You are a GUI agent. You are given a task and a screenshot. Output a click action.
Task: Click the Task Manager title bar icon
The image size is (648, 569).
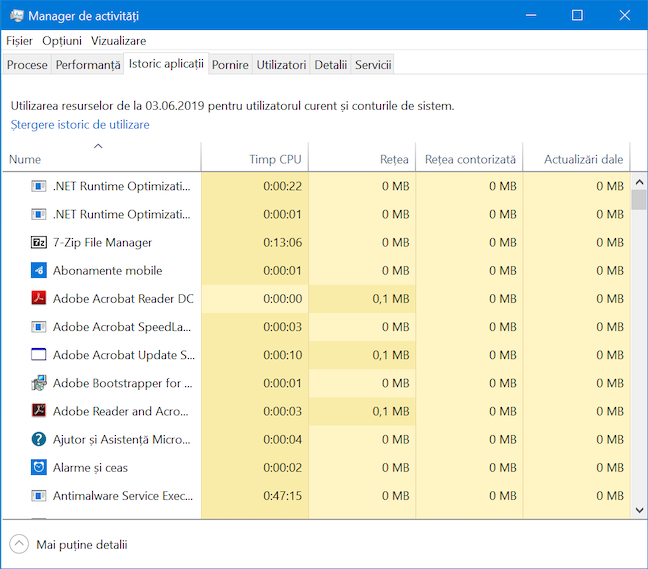click(x=17, y=16)
